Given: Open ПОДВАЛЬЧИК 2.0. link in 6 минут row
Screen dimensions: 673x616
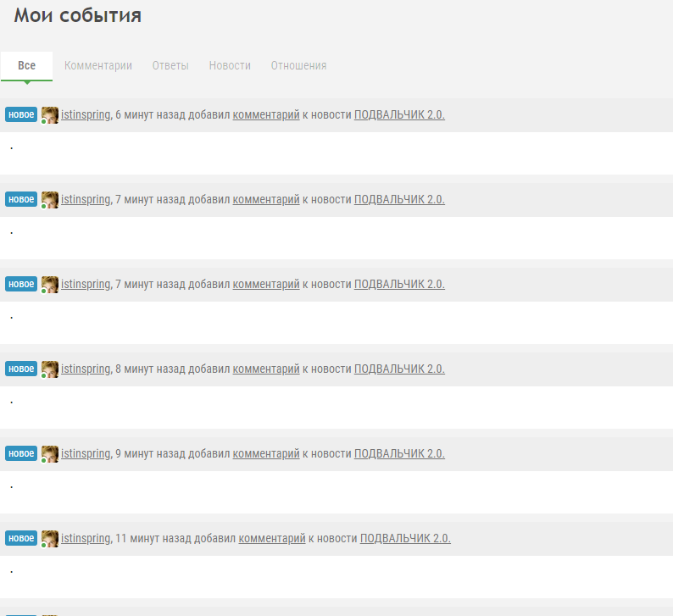Looking at the screenshot, I should (399, 115).
